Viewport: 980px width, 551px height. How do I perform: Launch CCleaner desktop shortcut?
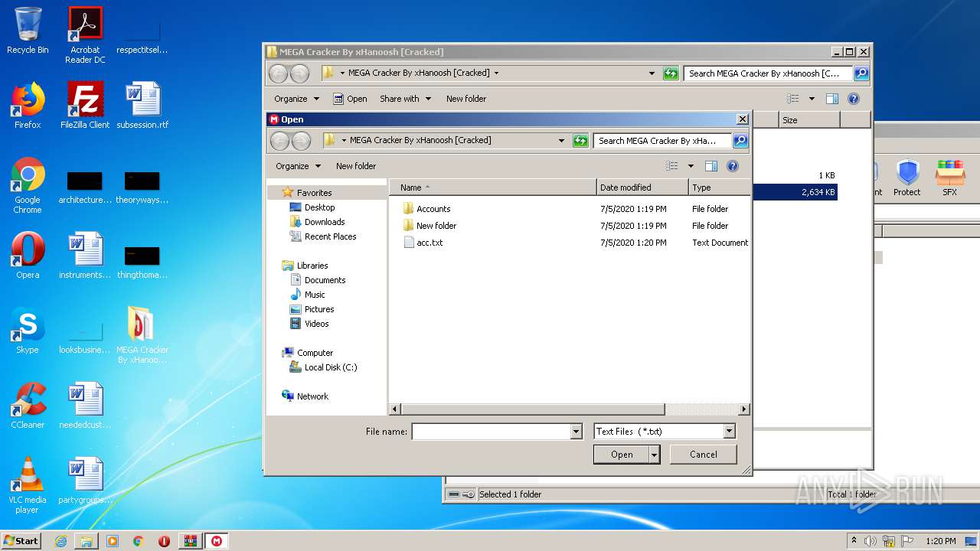pos(28,406)
